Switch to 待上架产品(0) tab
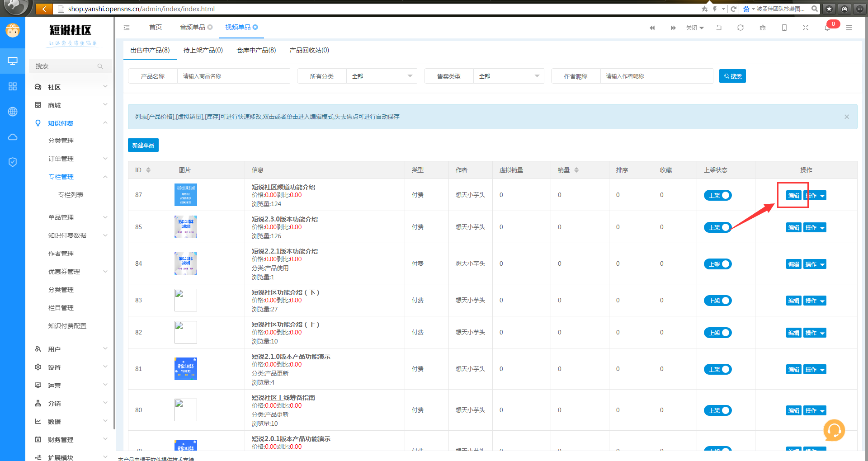Viewport: 868px width, 461px height. [x=203, y=50]
